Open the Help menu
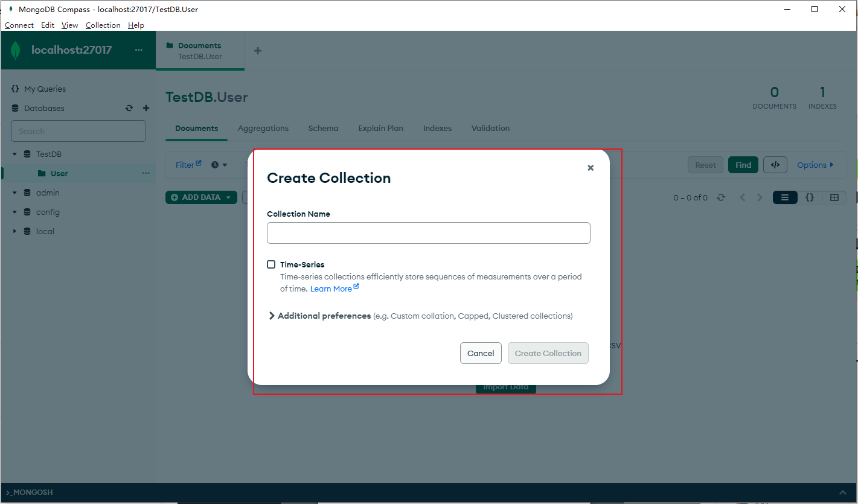This screenshot has width=858, height=504. 136,25
